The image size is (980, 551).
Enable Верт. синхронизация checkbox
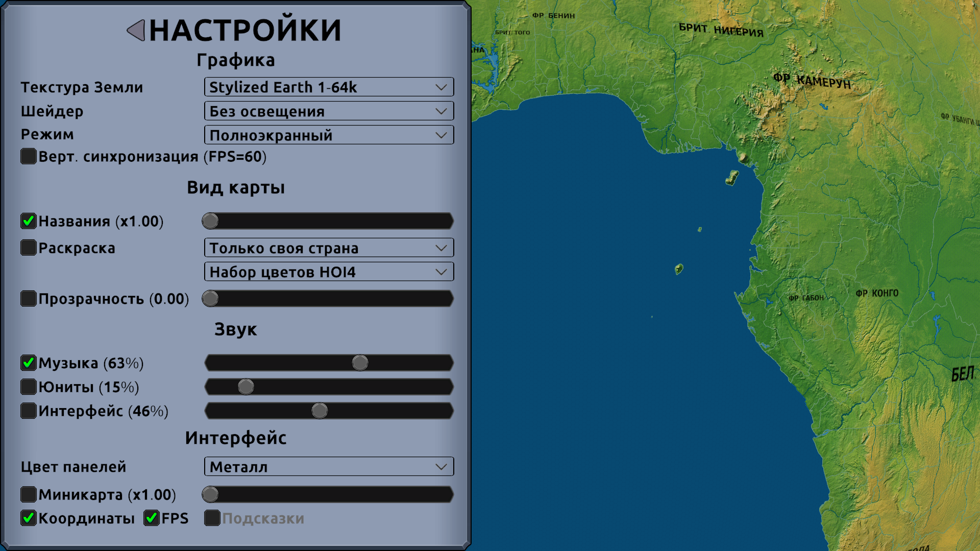[29, 156]
